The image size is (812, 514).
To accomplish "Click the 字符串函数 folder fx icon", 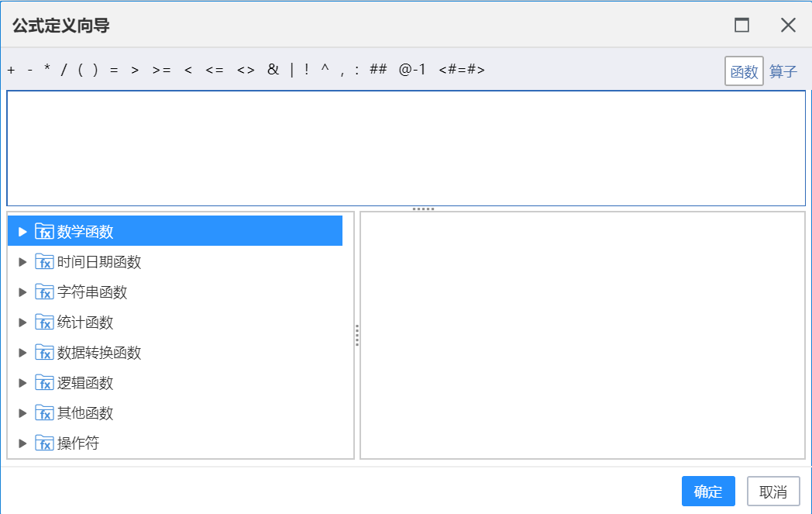I will point(44,291).
